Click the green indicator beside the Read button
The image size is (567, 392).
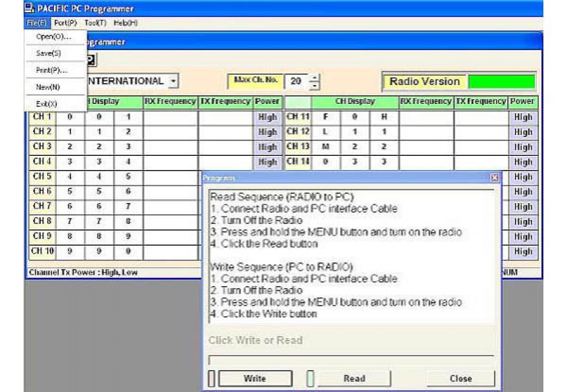(x=310, y=379)
